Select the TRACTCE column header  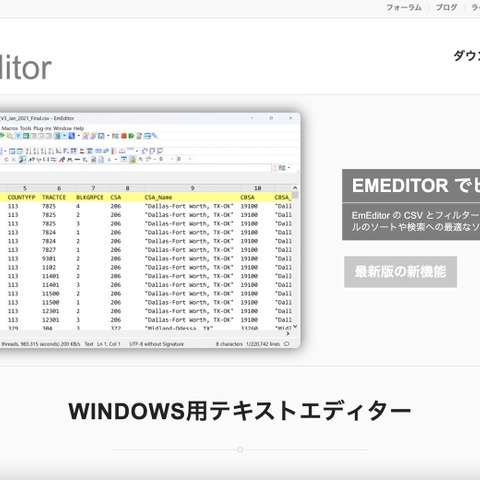[x=54, y=197]
